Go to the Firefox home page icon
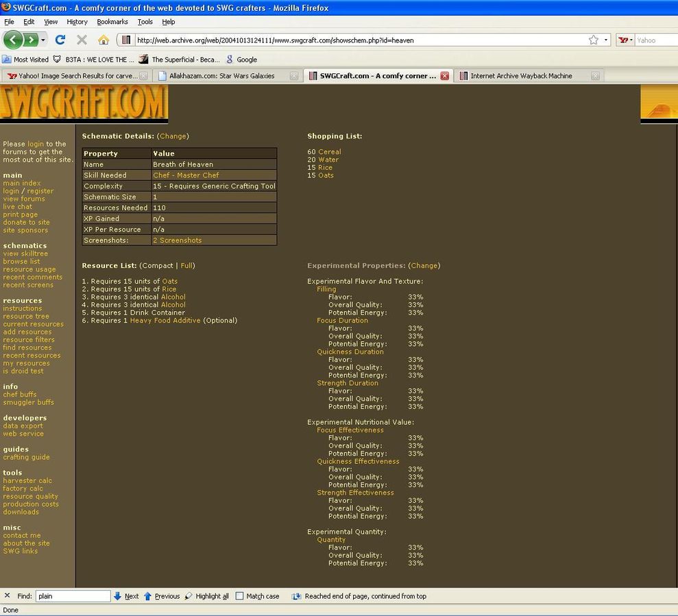This screenshot has width=678, height=616. 103,40
